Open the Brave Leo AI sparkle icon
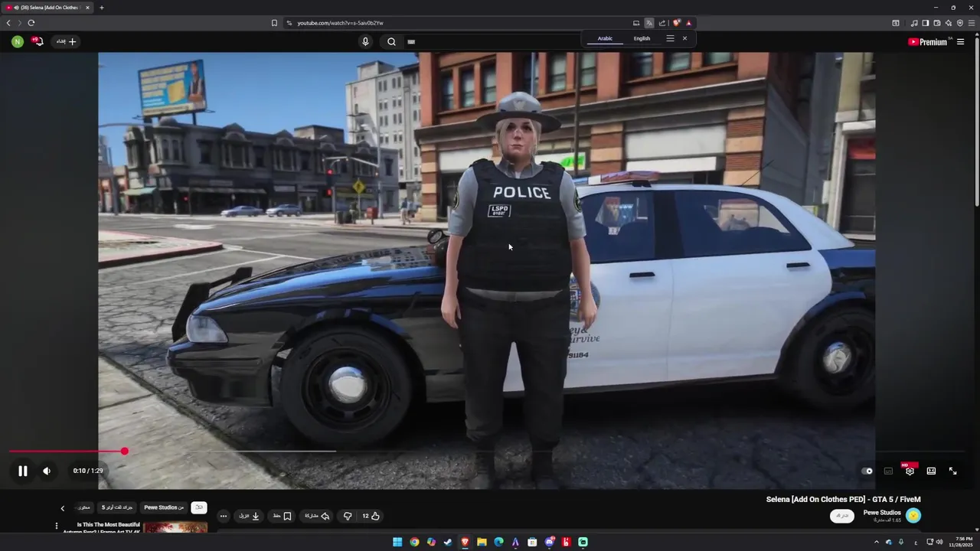 pos(949,23)
